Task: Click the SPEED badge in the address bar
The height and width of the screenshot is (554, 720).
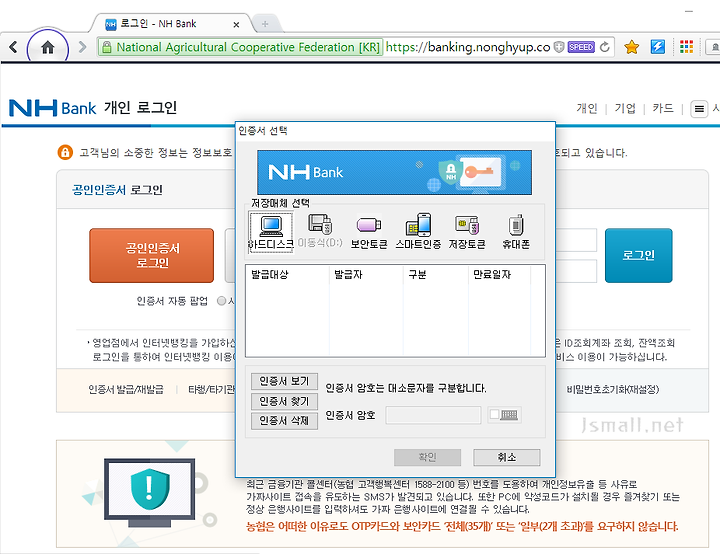Action: tap(581, 47)
